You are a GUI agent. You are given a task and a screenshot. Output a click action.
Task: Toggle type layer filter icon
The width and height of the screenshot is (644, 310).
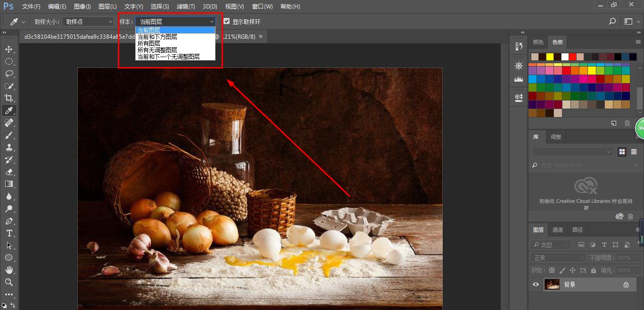[x=604, y=245]
